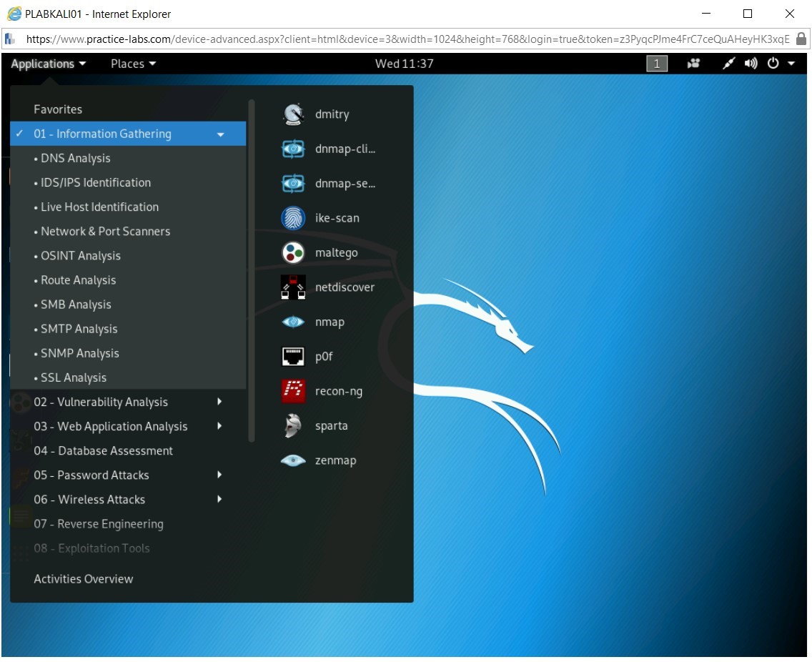Launch sparta helmet icon
This screenshot has height=662, width=812.
[x=294, y=426]
